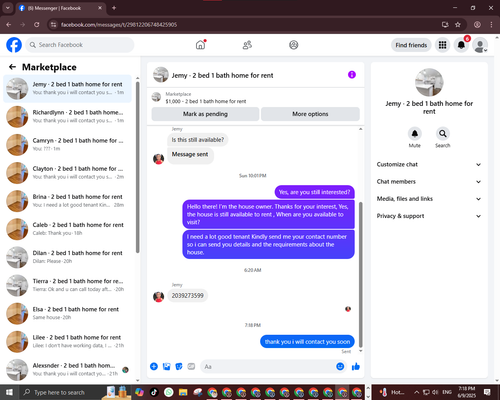This screenshot has width=500, height=400.
Task: Open the Clayton conversation
Action: tap(67, 173)
